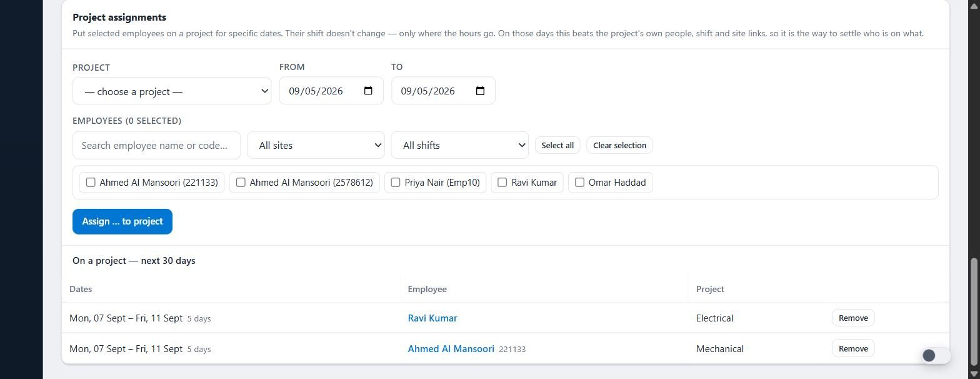Image resolution: width=980 pixels, height=379 pixels.
Task: Click the 'On a project — next 30 days' heading
Action: (x=134, y=261)
